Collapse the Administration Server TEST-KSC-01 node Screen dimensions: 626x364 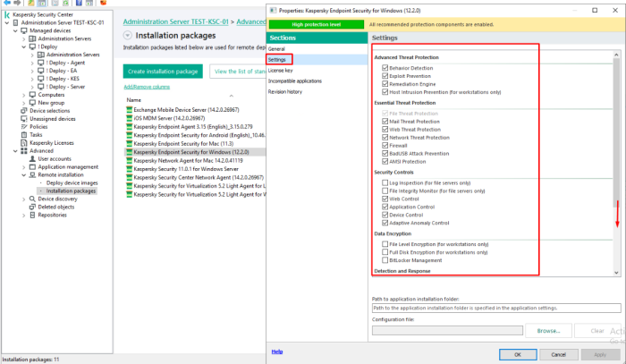tap(7, 22)
